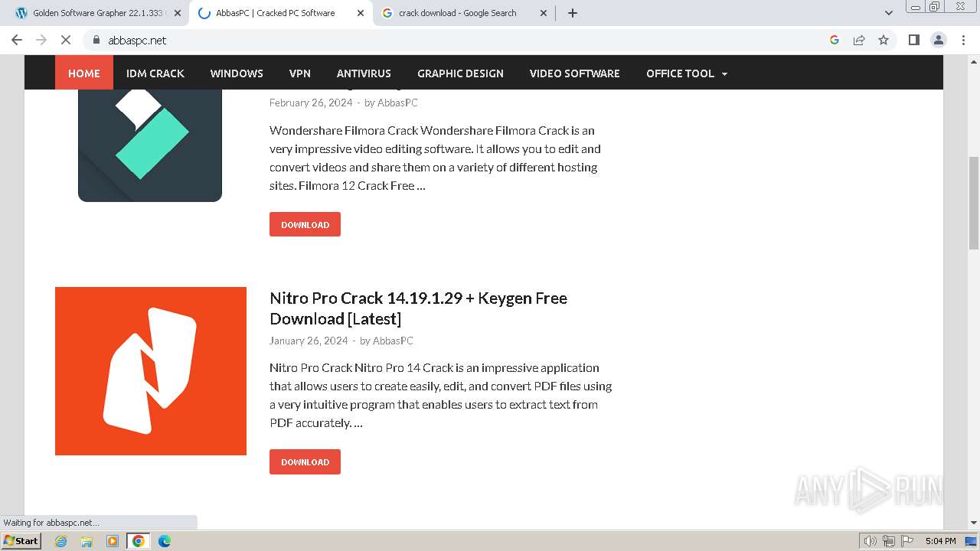
Task: Open the tab search dropdown arrow
Action: [889, 13]
